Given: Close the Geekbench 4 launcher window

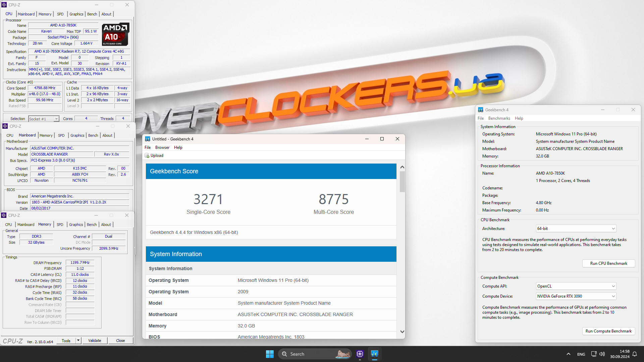Looking at the screenshot, I should tap(633, 110).
